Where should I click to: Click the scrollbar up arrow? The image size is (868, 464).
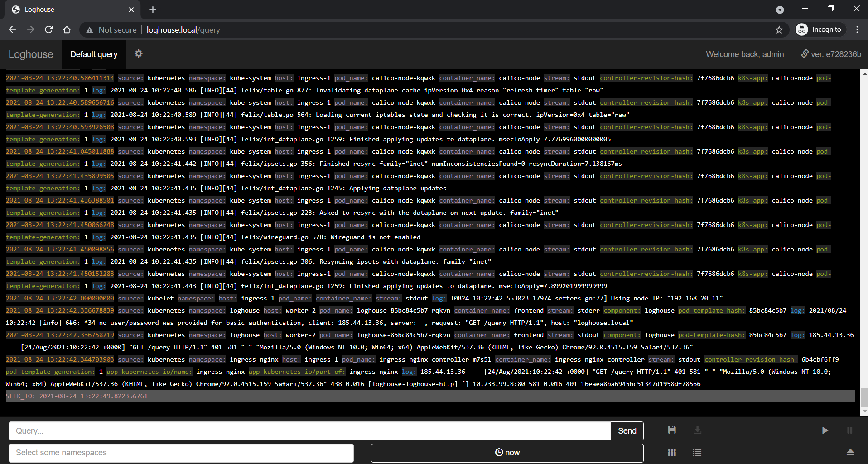(x=864, y=73)
